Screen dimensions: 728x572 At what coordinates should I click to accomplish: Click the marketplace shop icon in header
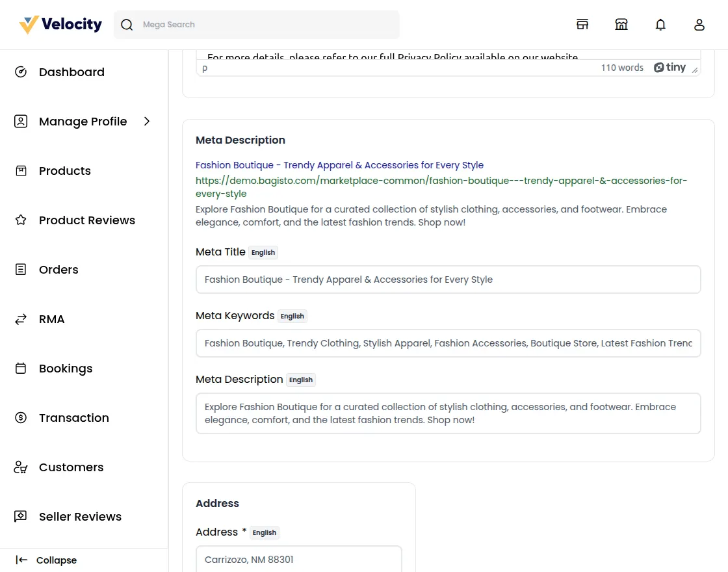621,25
